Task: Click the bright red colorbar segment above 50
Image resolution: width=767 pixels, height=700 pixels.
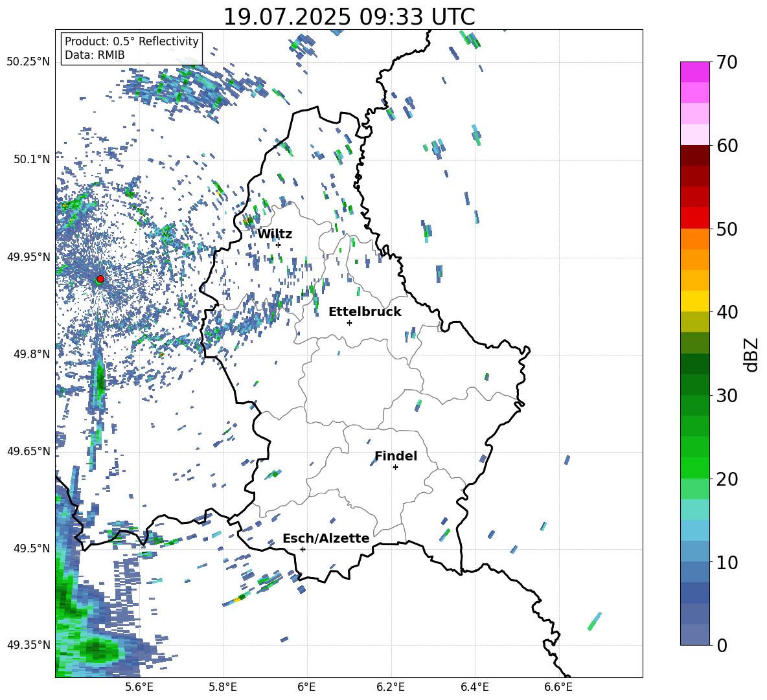Action: [694, 218]
